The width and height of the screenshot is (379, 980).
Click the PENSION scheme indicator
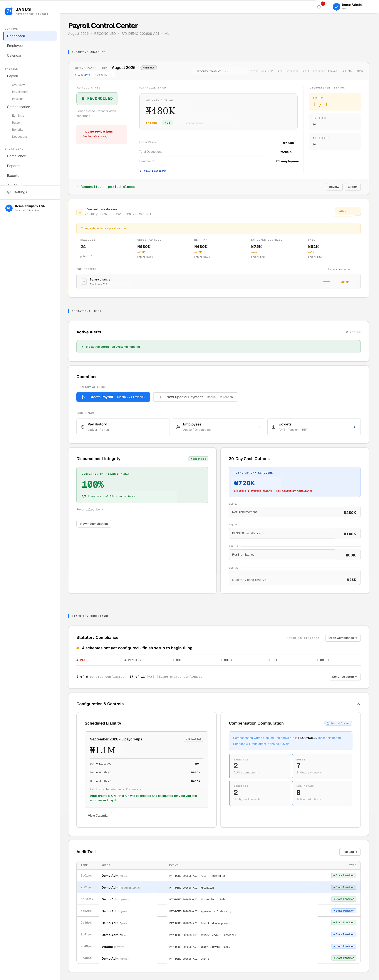pos(133,660)
